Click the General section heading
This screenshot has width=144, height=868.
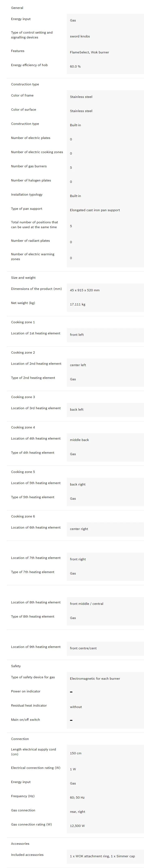click(x=17, y=8)
